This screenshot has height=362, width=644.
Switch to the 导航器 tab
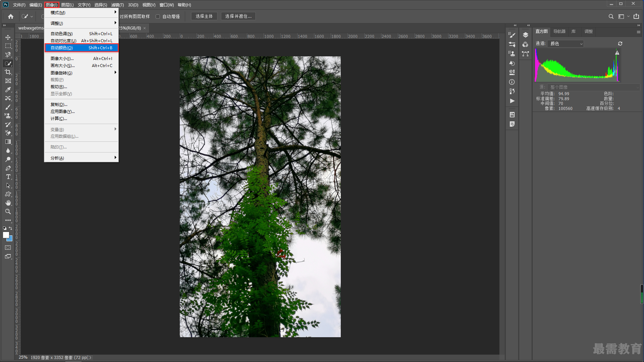click(559, 31)
